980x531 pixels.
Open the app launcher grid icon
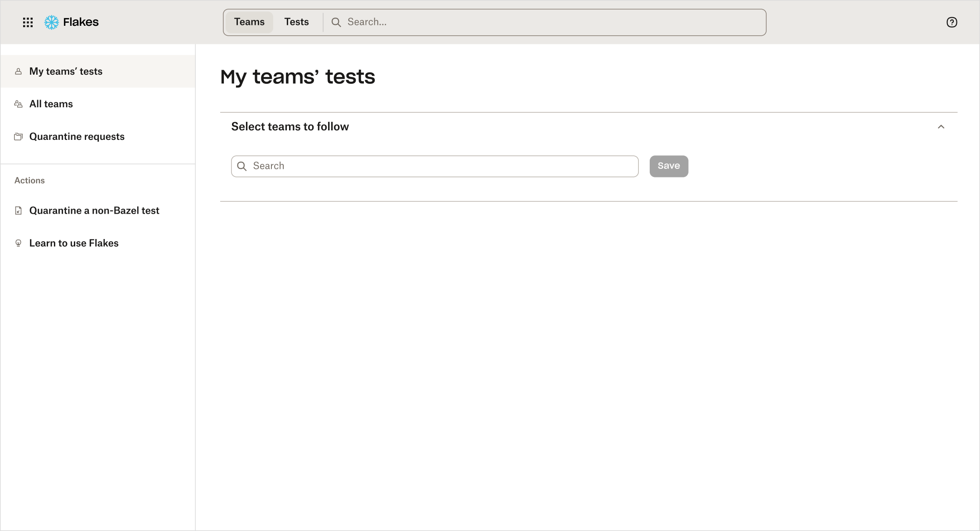pyautogui.click(x=28, y=22)
